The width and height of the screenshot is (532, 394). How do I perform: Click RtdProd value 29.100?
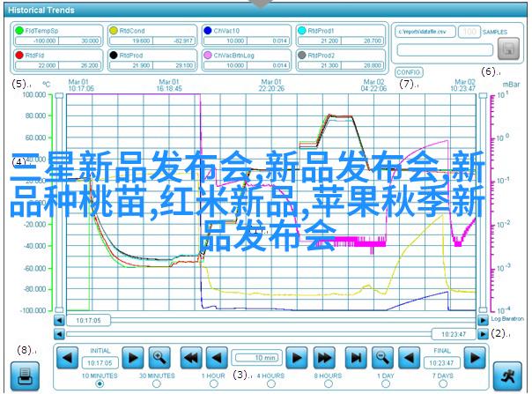click(174, 65)
